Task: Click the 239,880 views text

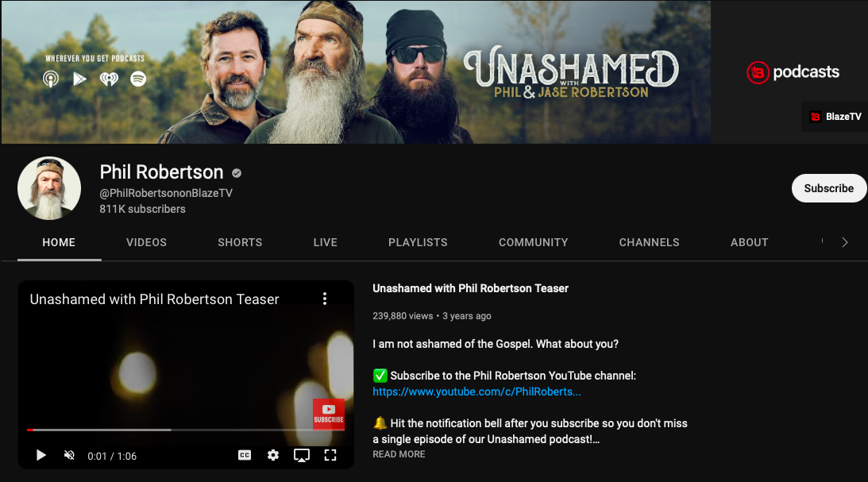Action: pos(403,316)
